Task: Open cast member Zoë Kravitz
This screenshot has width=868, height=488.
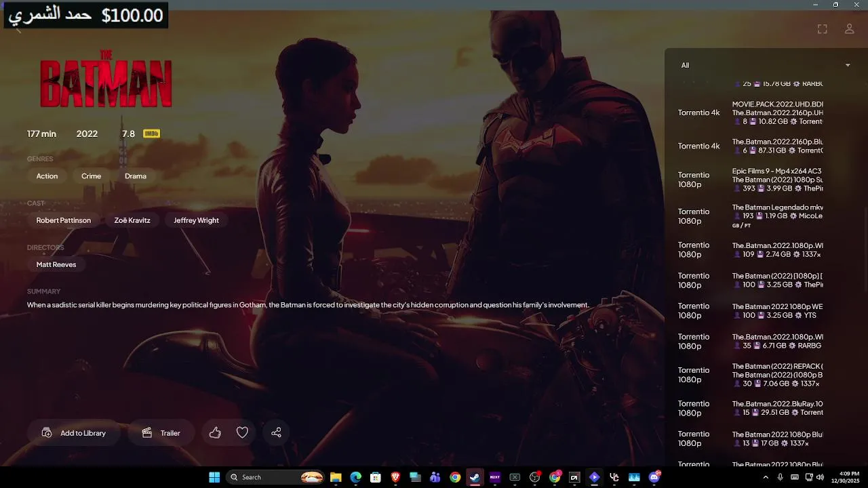Action: tap(132, 220)
